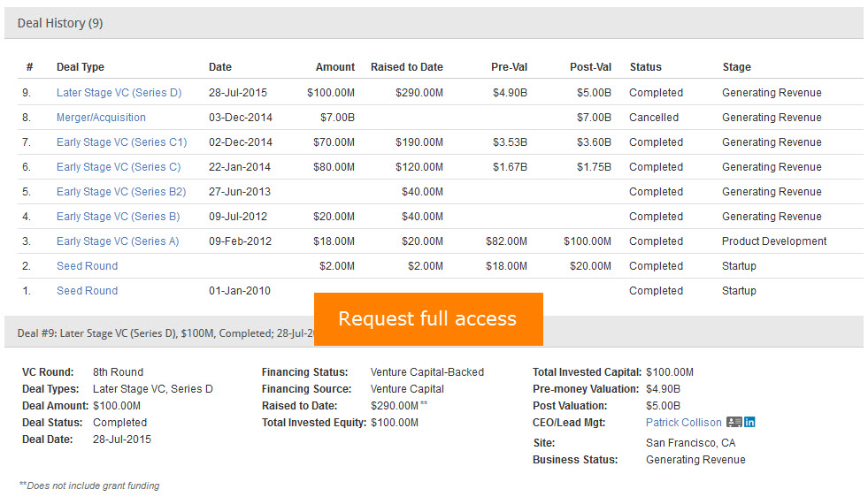The height and width of the screenshot is (497, 868).
Task: Click the Deal #9 details section header
Action: point(159,333)
